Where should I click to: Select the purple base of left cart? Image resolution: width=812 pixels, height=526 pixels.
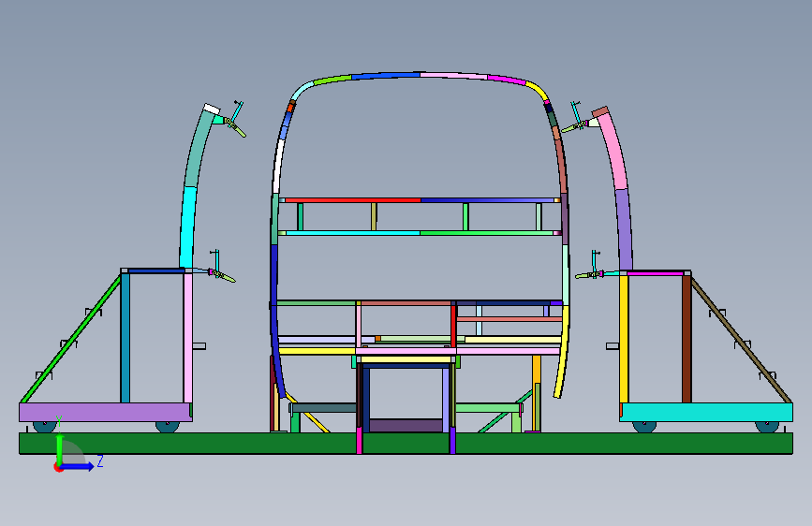[105, 413]
